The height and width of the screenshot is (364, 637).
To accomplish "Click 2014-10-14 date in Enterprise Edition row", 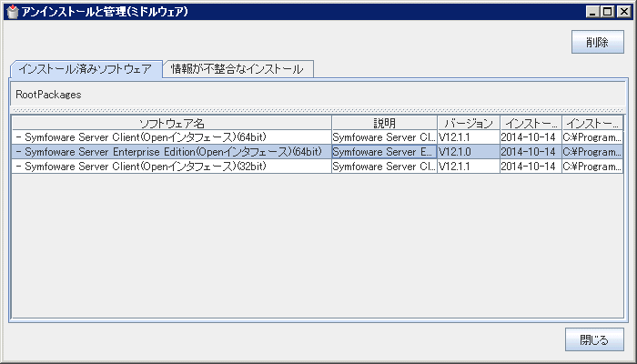I will (531, 152).
